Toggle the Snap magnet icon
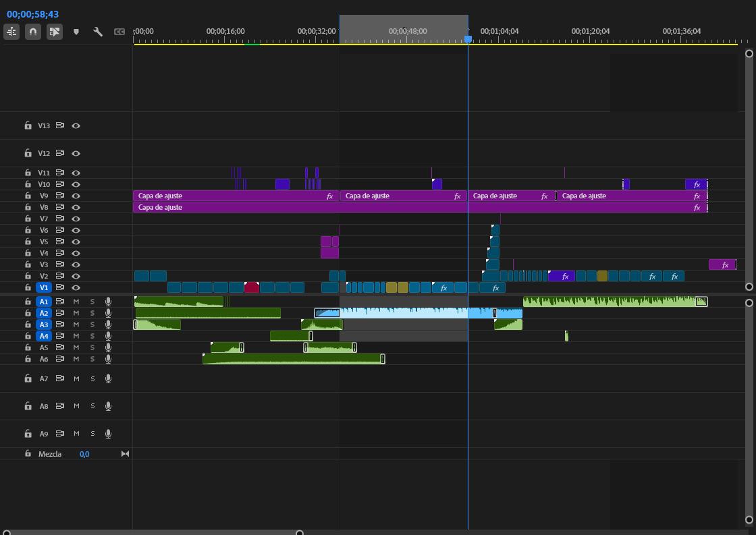 point(33,32)
